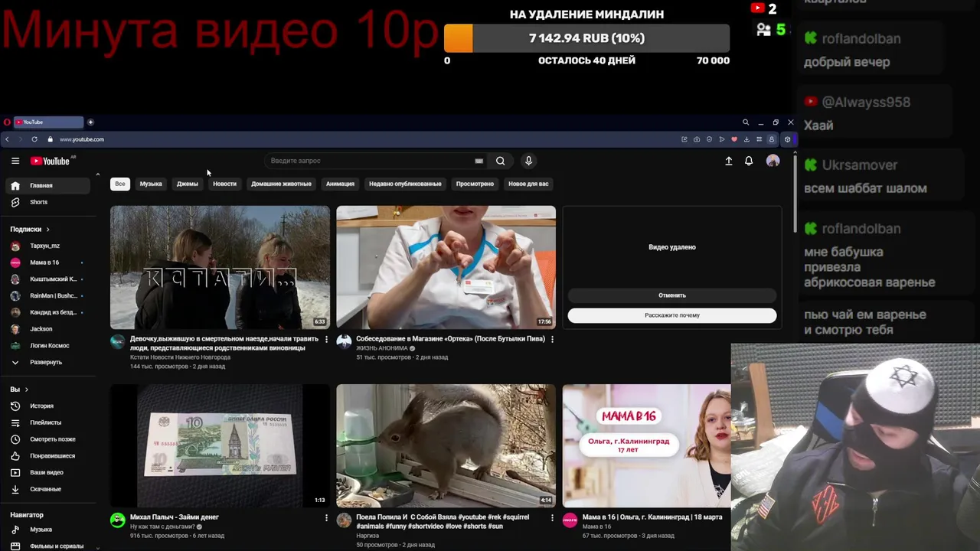The height and width of the screenshot is (551, 980).
Task: Open the squirrel video thumbnail
Action: [446, 446]
